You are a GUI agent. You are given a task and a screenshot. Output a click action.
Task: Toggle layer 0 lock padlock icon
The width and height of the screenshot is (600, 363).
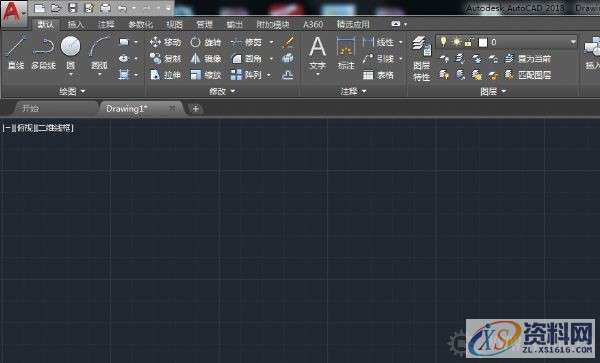point(468,42)
